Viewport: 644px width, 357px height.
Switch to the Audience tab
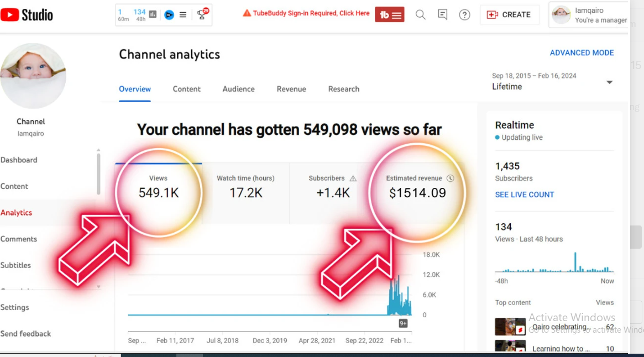238,89
